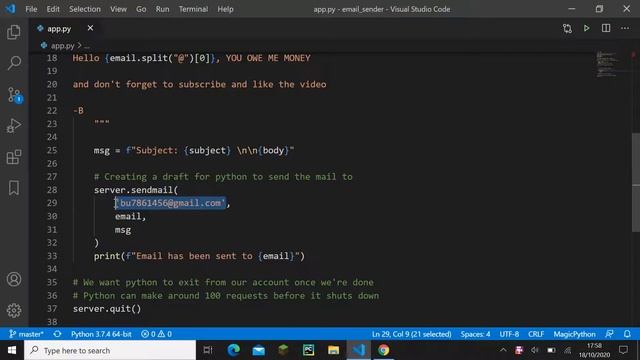Change indentation via Spaces: 4
The width and height of the screenshot is (640, 360).
pos(476,334)
